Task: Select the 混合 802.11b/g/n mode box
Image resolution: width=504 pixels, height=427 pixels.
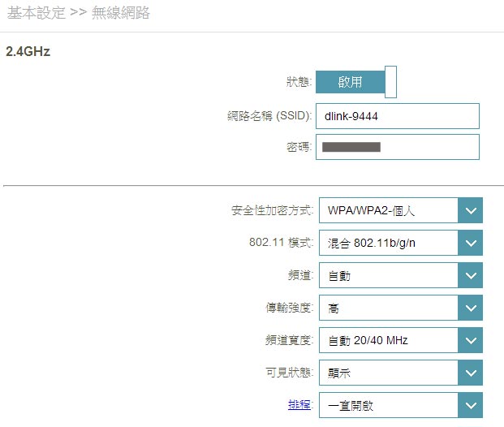Action: point(389,243)
